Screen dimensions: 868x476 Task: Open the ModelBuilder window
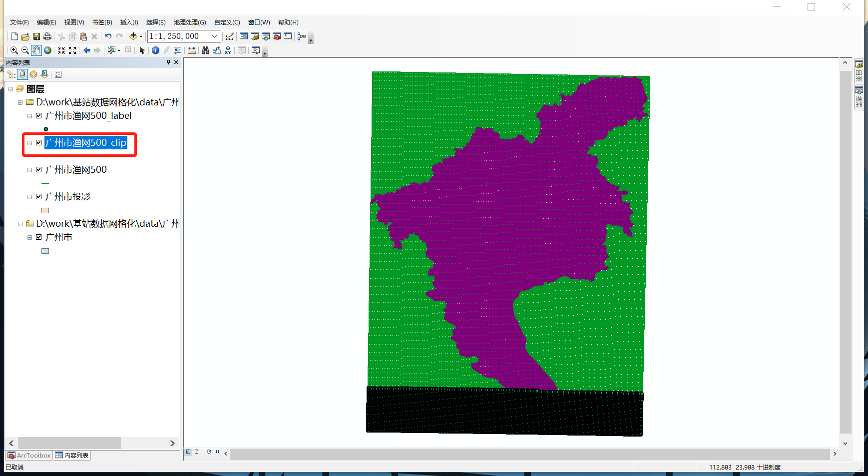301,36
